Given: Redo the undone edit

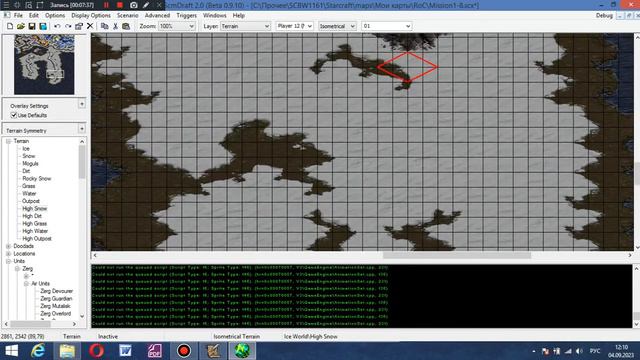Looking at the screenshot, I should coord(68,26).
